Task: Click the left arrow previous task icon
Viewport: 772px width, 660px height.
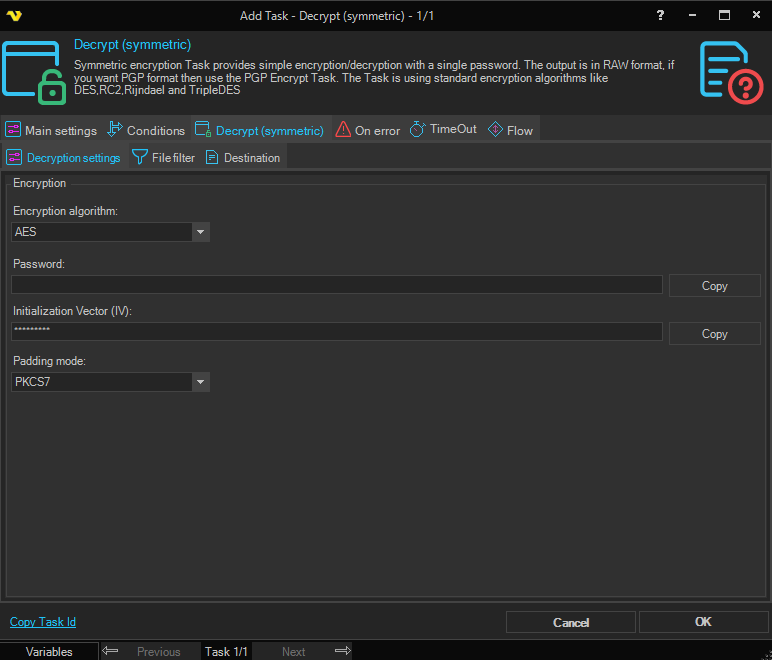Action: point(111,651)
